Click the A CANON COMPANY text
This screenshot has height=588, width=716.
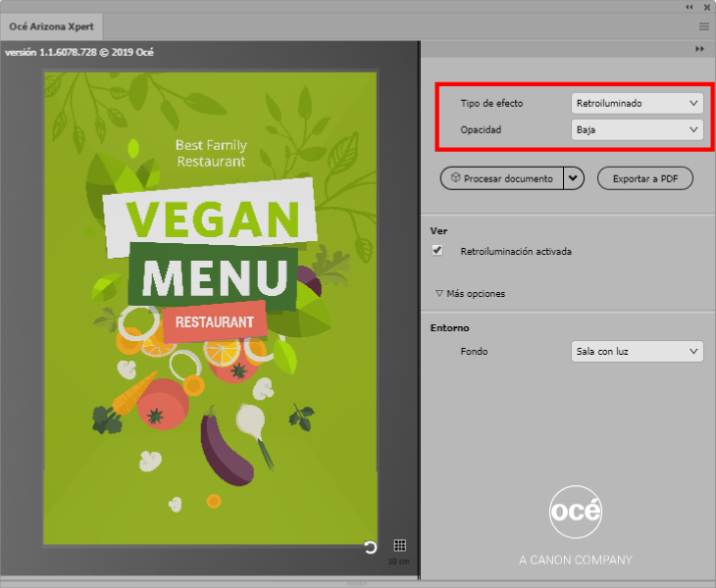pyautogui.click(x=576, y=560)
